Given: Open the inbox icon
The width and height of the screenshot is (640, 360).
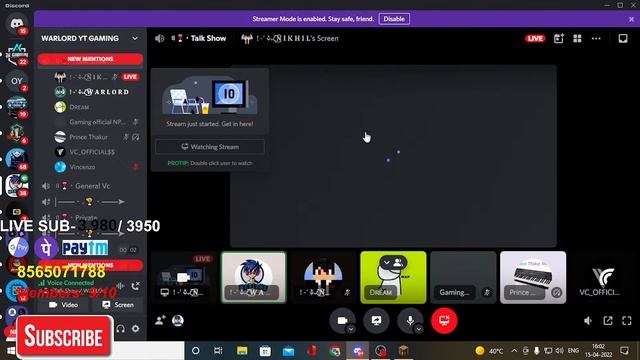Looking at the screenshot, I should (623, 38).
